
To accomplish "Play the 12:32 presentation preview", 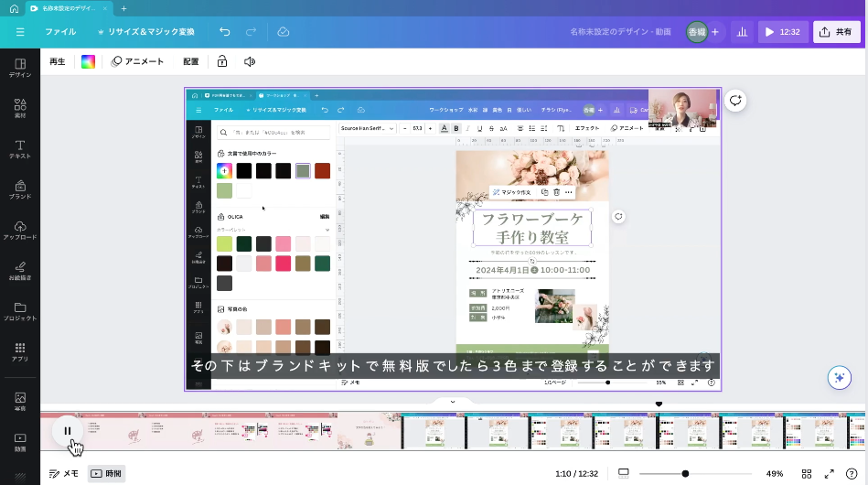I will pos(783,32).
